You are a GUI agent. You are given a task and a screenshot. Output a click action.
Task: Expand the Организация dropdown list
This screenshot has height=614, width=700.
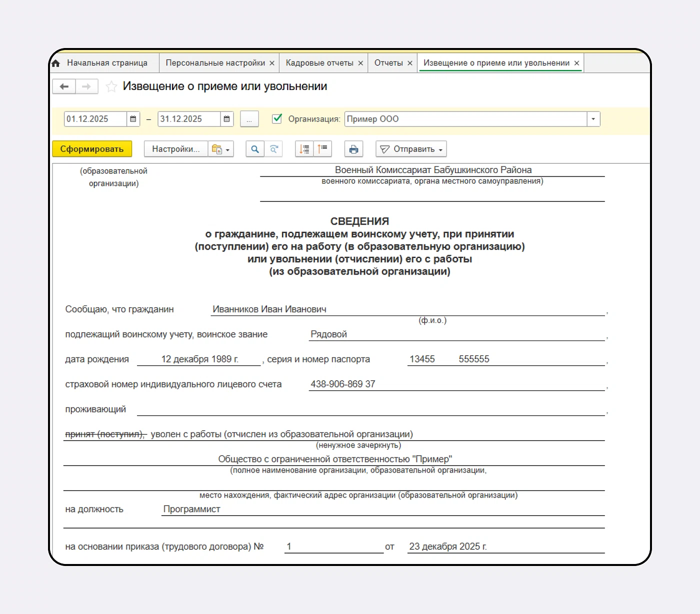coord(593,119)
